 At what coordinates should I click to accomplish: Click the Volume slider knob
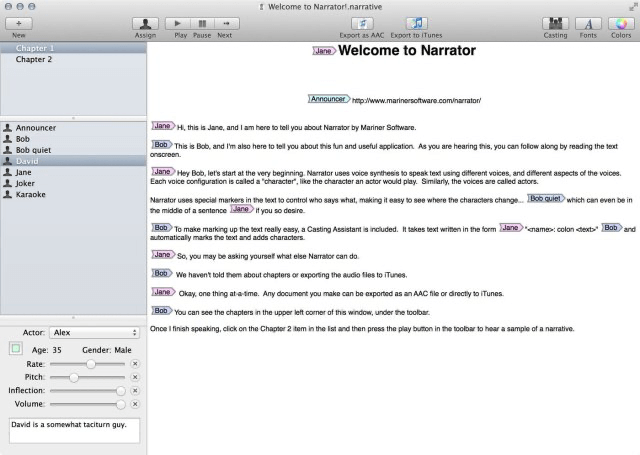pos(120,404)
